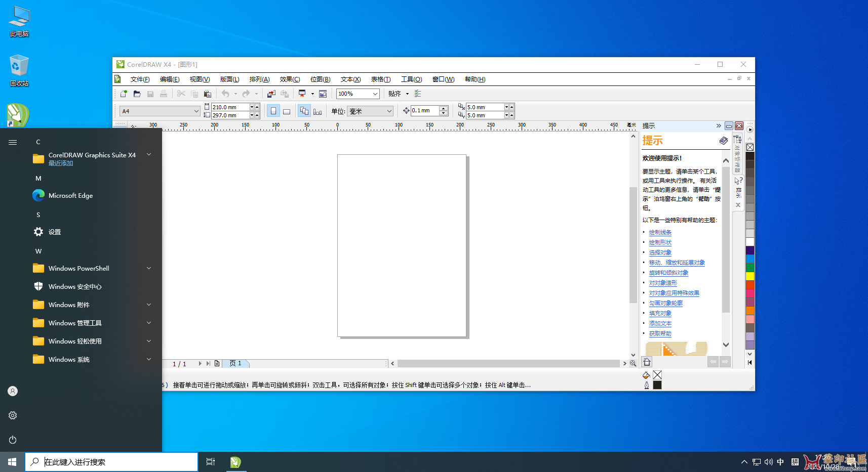The height and width of the screenshot is (472, 868).
Task: Click the 页 1 page tab at the bottom
Action: click(x=235, y=363)
